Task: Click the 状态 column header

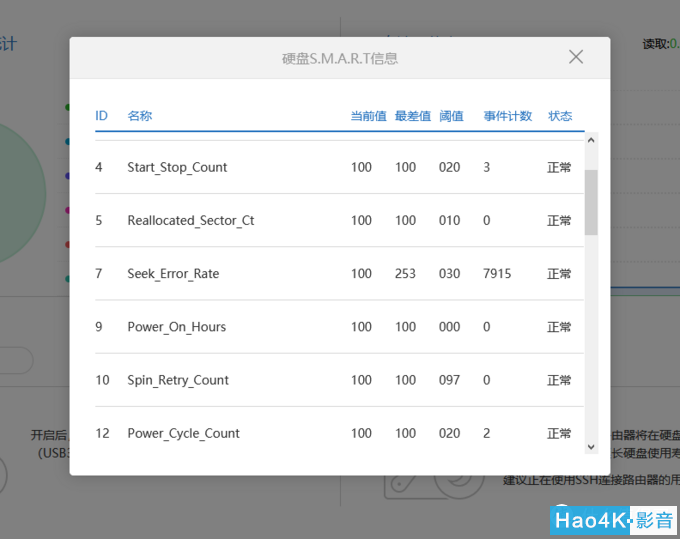Action: (560, 116)
